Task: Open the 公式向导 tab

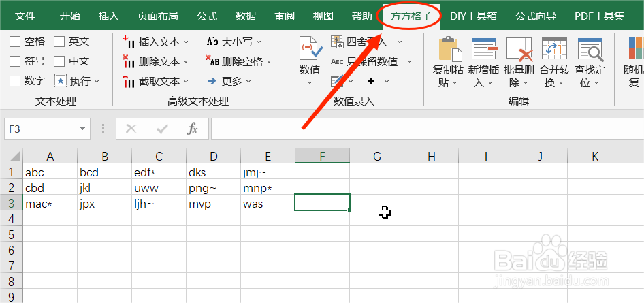Action: pyautogui.click(x=536, y=16)
